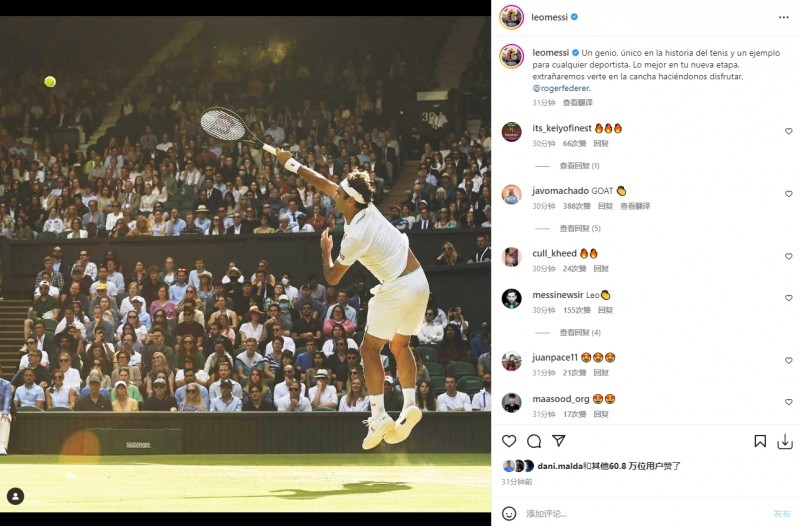This screenshot has width=800, height=526.
Task: Open the leomessi profile name in header
Action: 549,17
